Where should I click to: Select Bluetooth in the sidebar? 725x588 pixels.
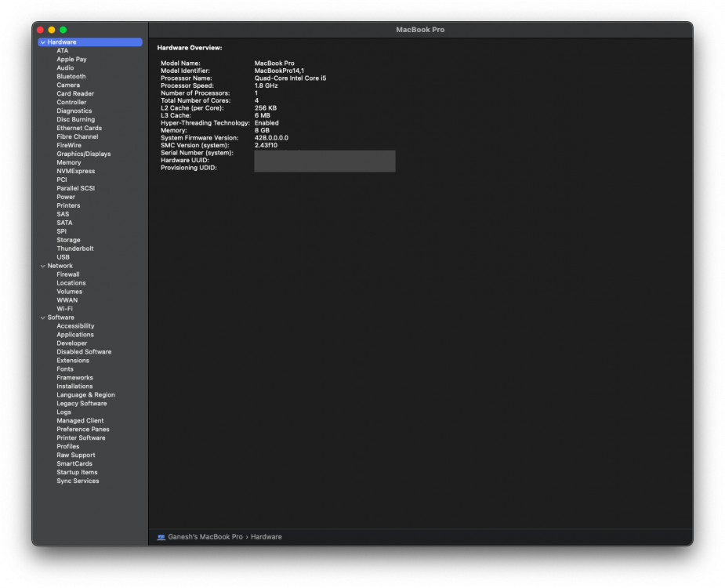[x=71, y=76]
